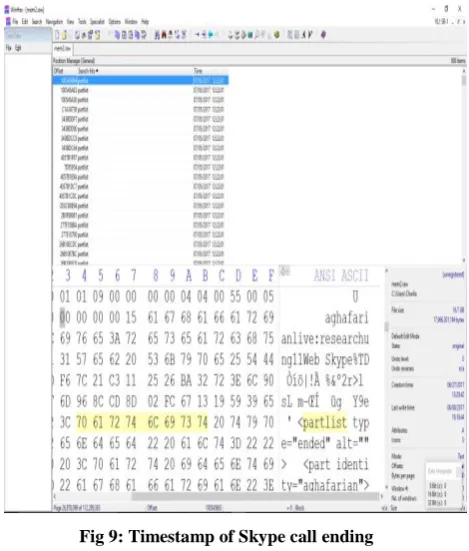
Task: Select hex byte 15 in second row
Action: pos(131,318)
